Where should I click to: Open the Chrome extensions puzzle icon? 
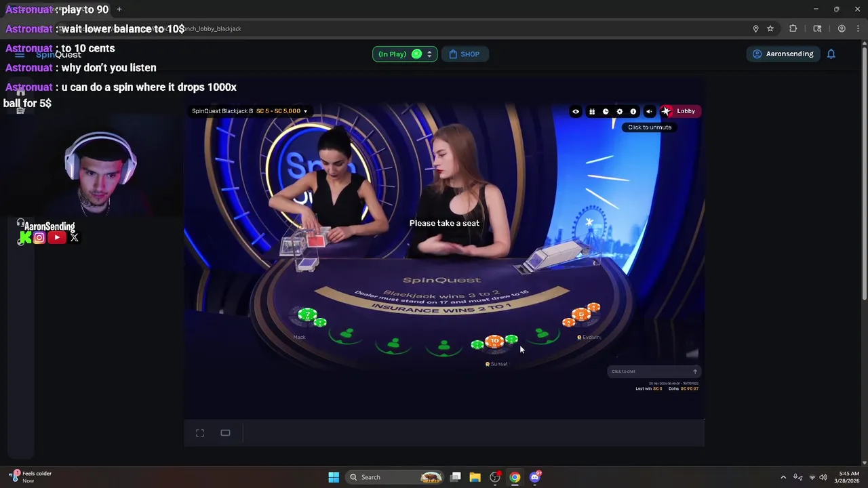[793, 28]
